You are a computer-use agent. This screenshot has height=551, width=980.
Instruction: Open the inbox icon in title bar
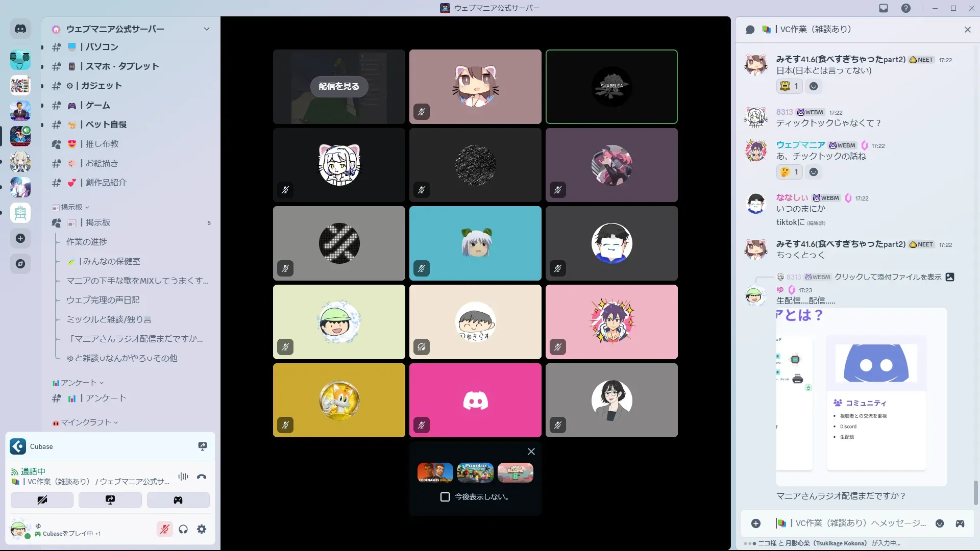(x=884, y=8)
